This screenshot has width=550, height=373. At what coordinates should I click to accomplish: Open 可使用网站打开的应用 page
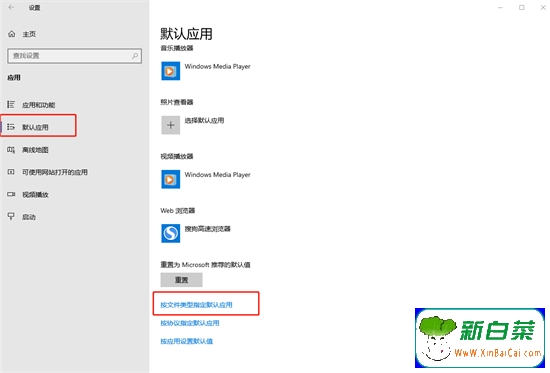(x=55, y=172)
